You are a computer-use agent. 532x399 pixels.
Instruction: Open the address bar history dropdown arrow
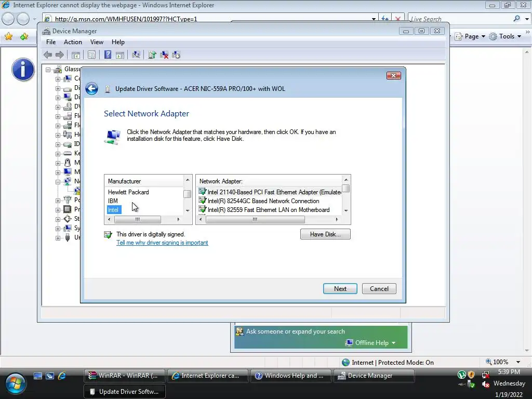point(373,19)
